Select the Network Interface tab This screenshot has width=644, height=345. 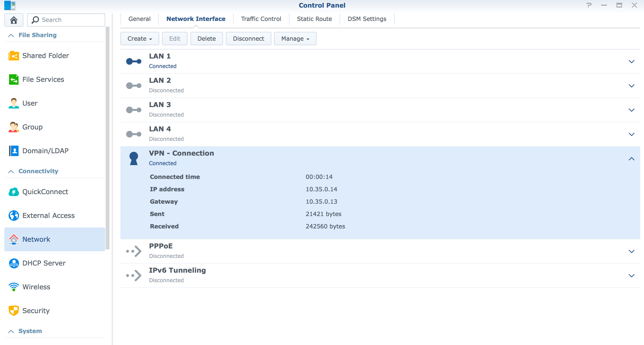pyautogui.click(x=196, y=19)
